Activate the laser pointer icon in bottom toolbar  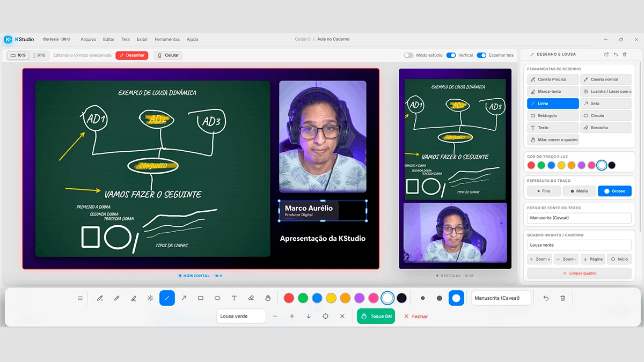pyautogui.click(x=150, y=298)
